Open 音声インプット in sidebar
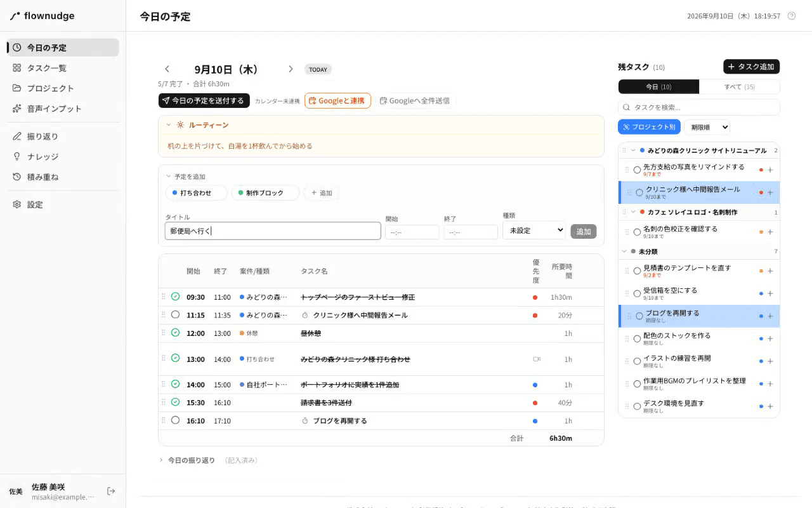The height and width of the screenshot is (508, 812). [63, 109]
